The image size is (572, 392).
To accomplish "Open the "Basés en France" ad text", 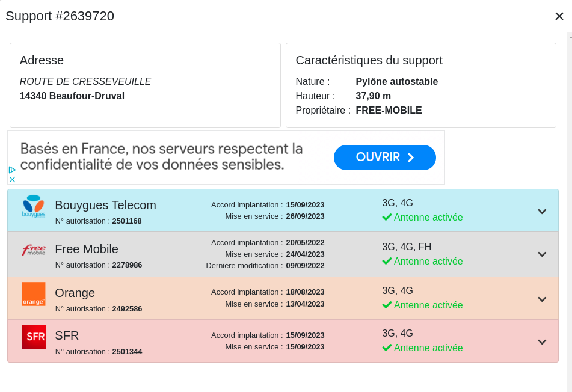I will (x=161, y=156).
